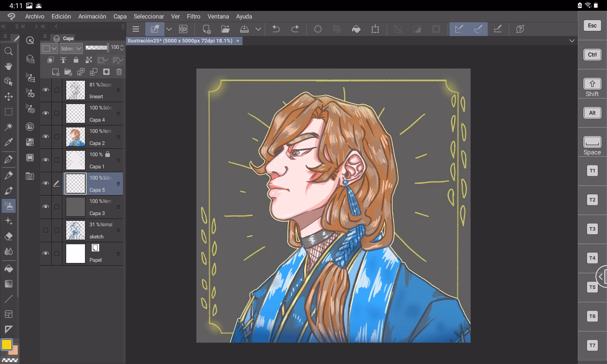Select the Eraser tool
Image resolution: width=607 pixels, height=364 pixels.
pos(9,236)
